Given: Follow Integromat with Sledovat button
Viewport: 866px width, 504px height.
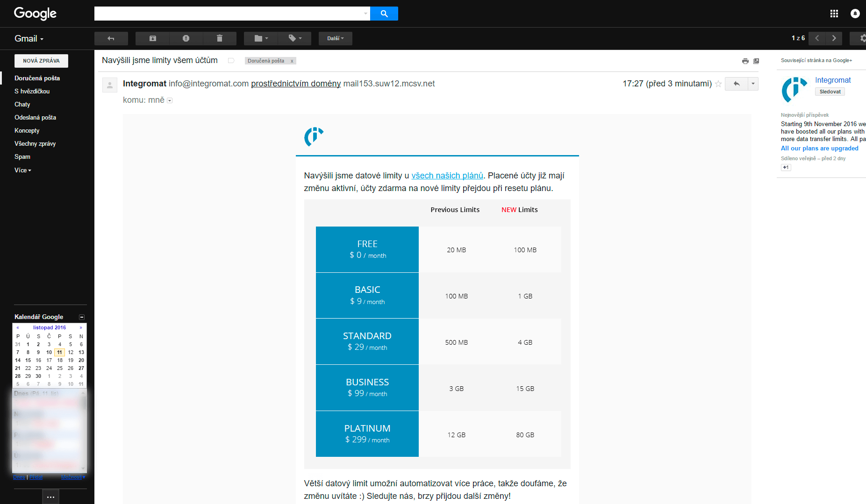Looking at the screenshot, I should point(830,92).
